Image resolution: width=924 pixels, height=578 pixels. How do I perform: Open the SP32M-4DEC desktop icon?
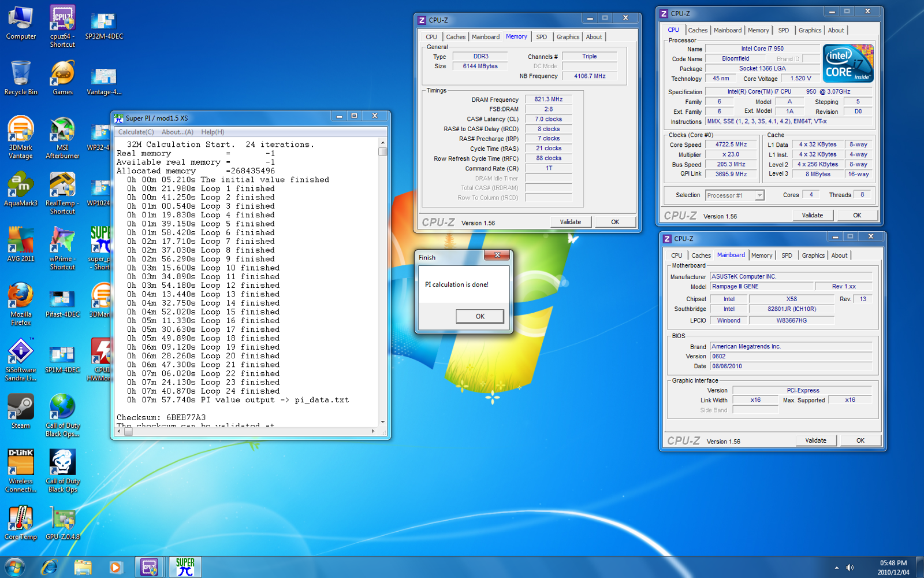tap(104, 26)
